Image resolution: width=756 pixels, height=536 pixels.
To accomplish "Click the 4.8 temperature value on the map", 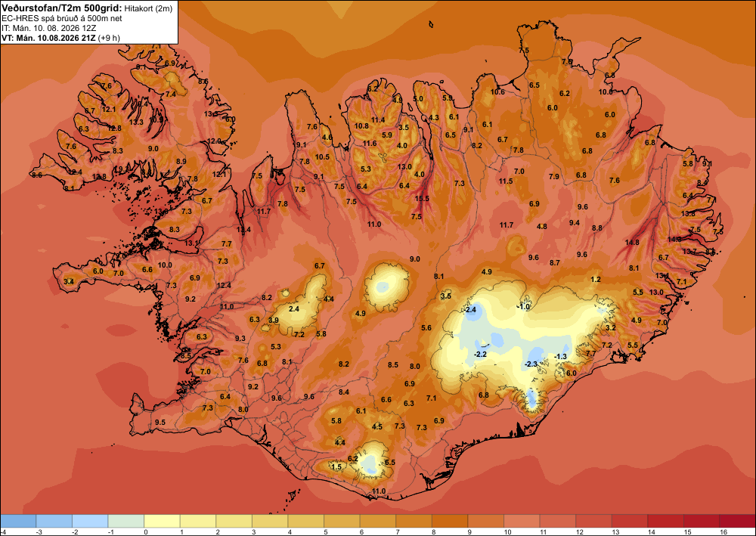I will pyautogui.click(x=542, y=227).
